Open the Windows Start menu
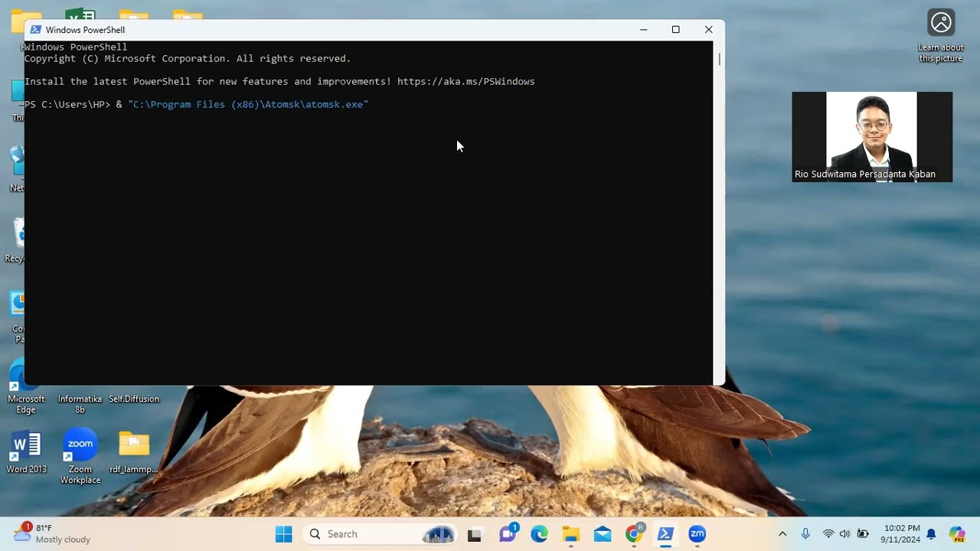 283,534
